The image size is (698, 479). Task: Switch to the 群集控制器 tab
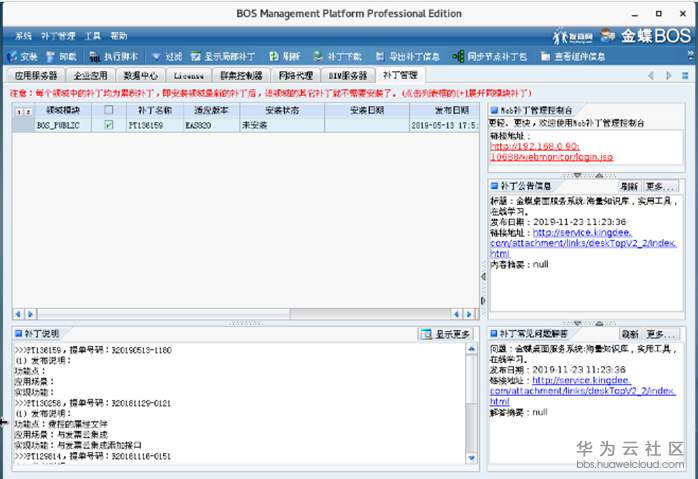coord(241,76)
